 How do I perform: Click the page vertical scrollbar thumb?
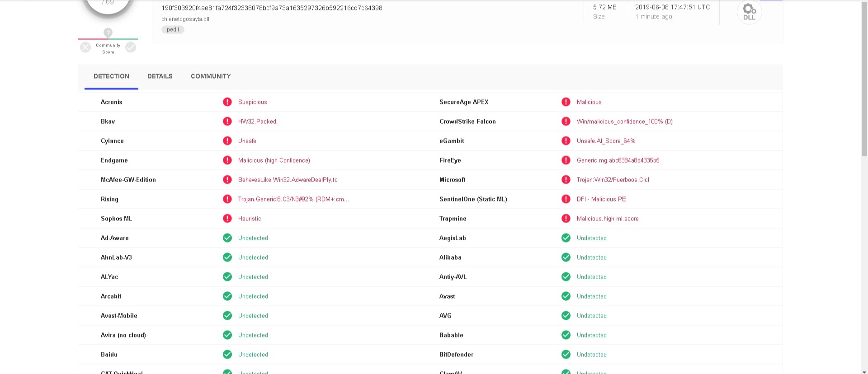point(864,79)
